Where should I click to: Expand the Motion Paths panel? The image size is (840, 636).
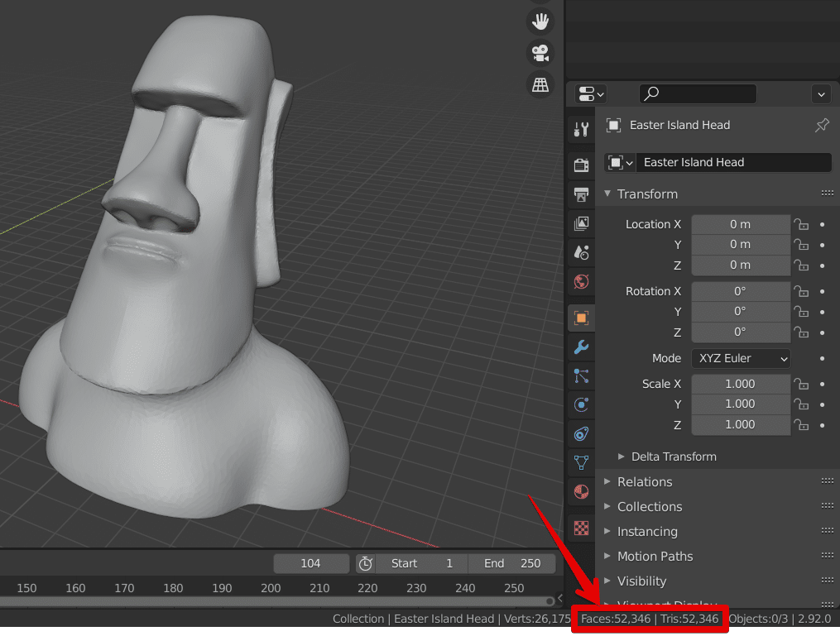point(607,557)
